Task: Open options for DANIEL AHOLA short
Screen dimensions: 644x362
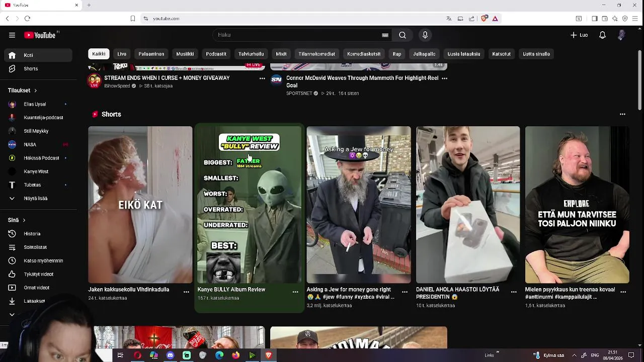Action: click(x=514, y=292)
